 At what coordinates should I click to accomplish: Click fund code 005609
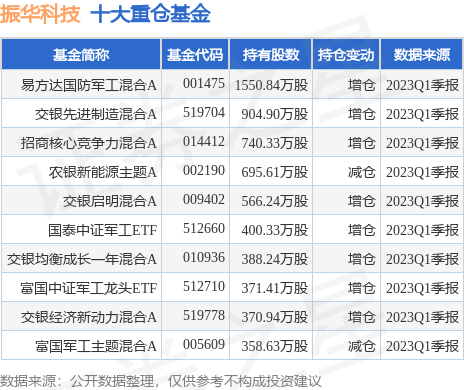[204, 344]
